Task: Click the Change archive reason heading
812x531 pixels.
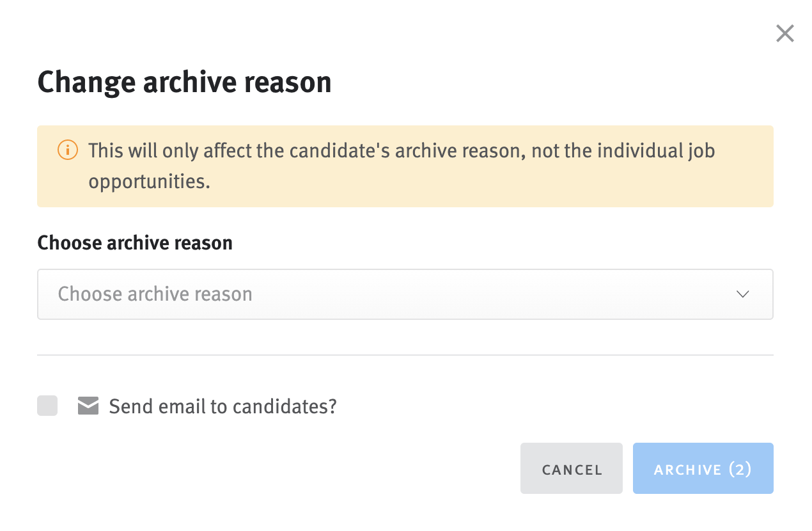Action: 185,81
